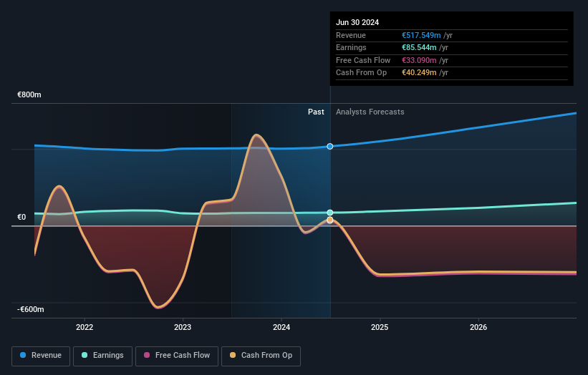Click the 2023 x-axis label
This screenshot has height=375, width=588.
click(x=183, y=327)
